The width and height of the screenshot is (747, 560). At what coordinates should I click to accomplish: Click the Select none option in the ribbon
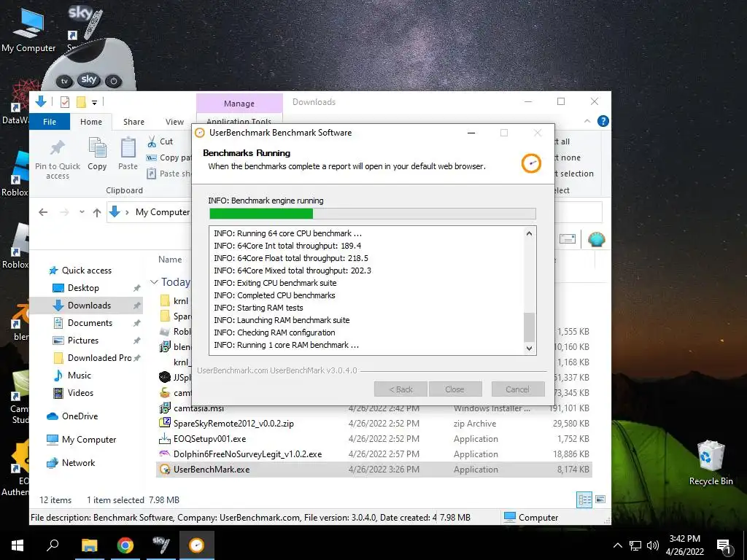pyautogui.click(x=568, y=157)
